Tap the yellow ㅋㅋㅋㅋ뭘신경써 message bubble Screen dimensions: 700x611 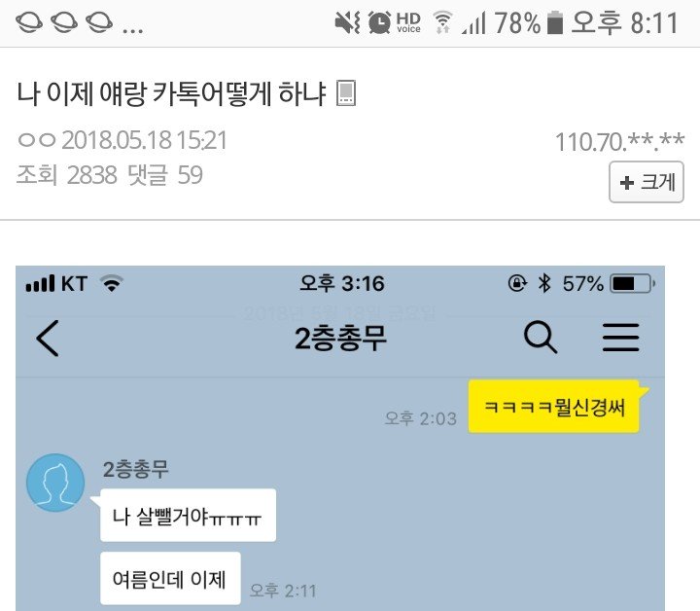tap(554, 407)
